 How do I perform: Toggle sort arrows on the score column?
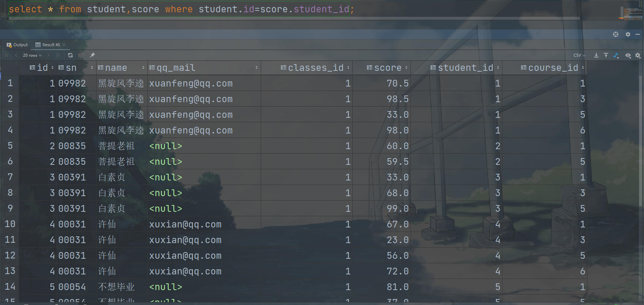coord(406,68)
